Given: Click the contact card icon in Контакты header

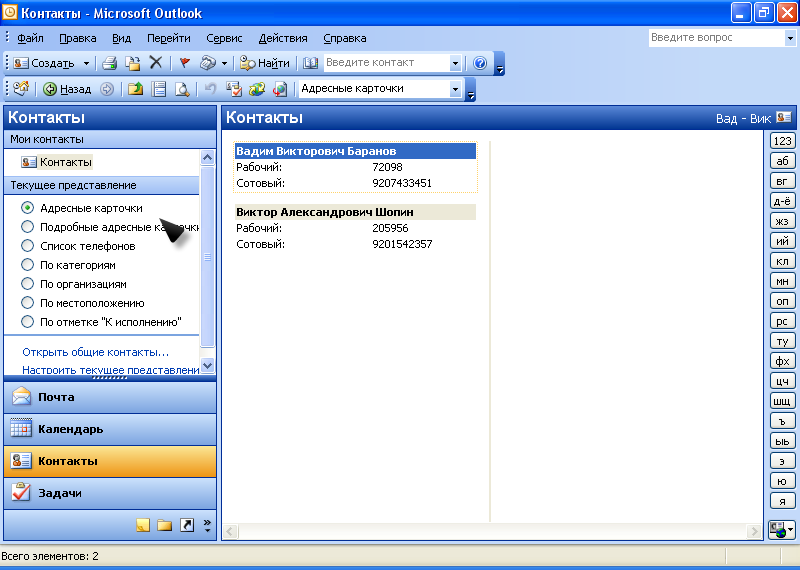Looking at the screenshot, I should [784, 117].
